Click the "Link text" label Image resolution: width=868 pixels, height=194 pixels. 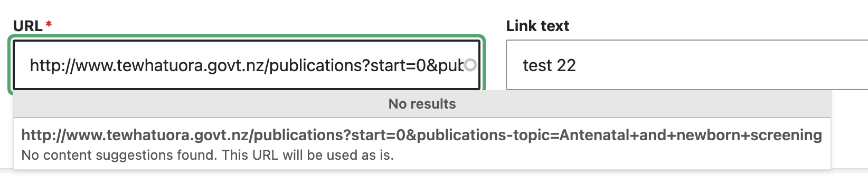point(537,26)
